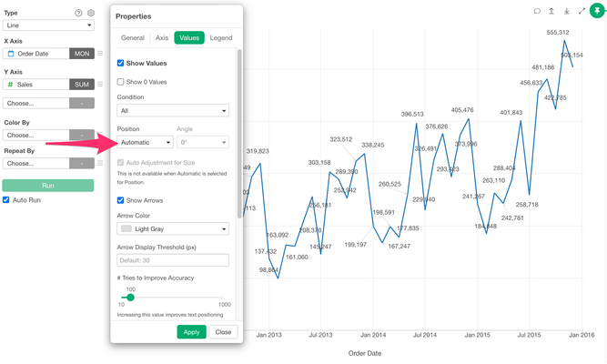Click the green Run button

click(x=48, y=186)
